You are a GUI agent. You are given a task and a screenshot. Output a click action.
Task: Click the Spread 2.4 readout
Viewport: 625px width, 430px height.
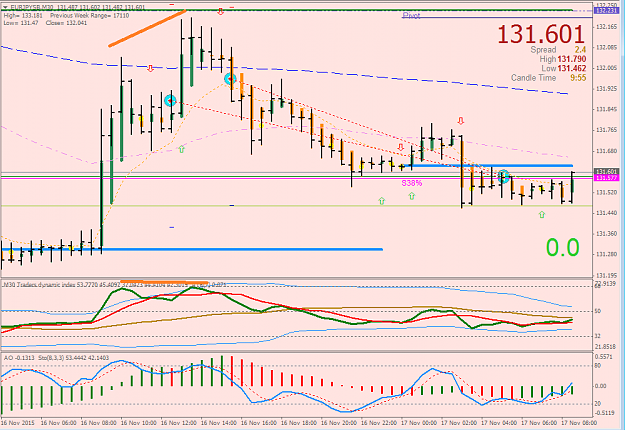tap(558, 50)
